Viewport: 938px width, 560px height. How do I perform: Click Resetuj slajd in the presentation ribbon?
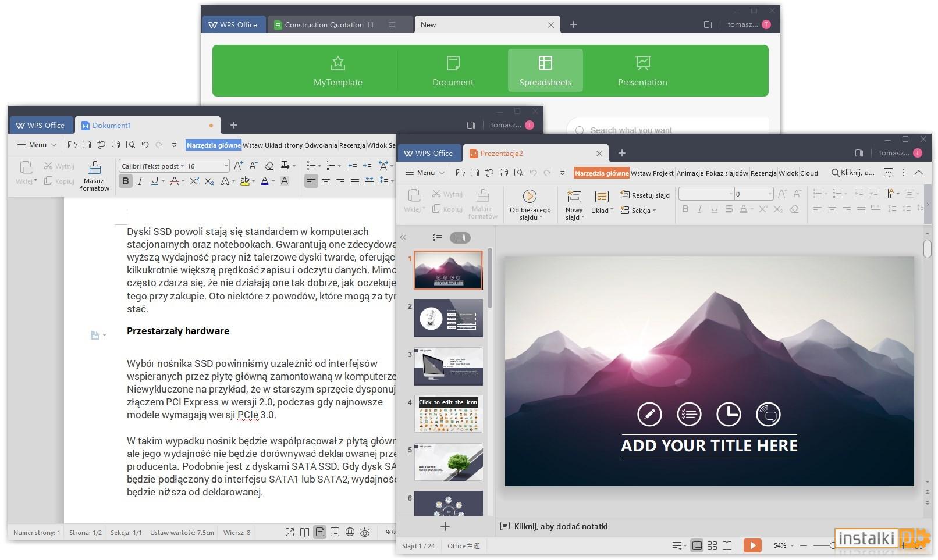click(x=645, y=195)
